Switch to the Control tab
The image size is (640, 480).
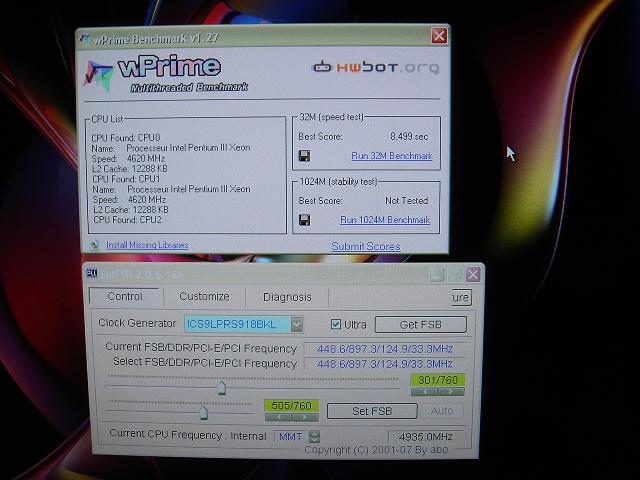click(124, 296)
